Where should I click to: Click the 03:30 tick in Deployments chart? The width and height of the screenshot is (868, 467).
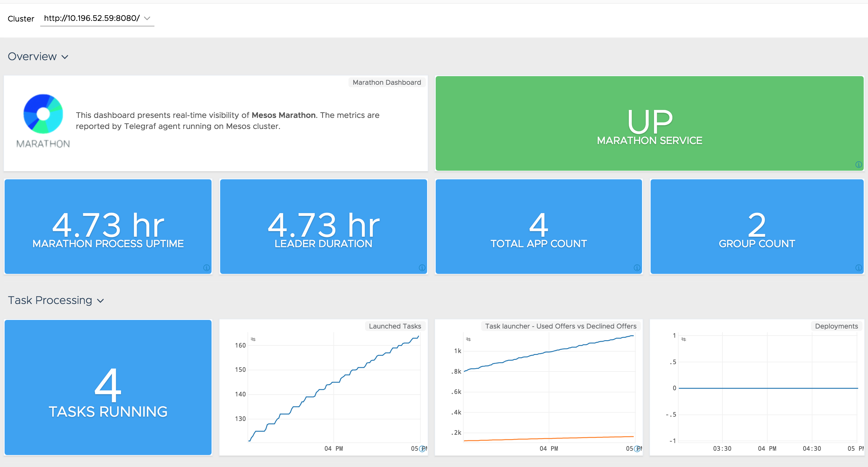pyautogui.click(x=722, y=449)
